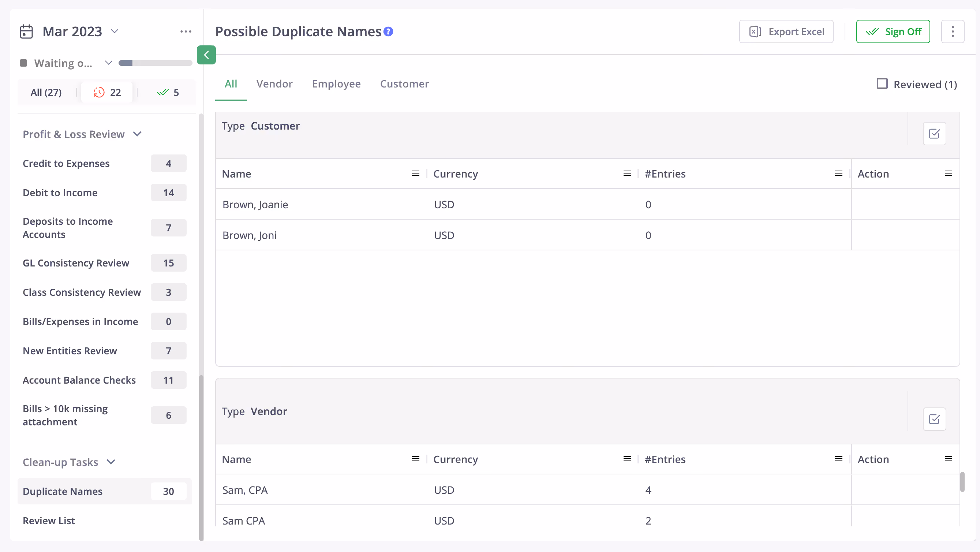Sort by Name header in Customer table
980x552 pixels.
pos(237,174)
